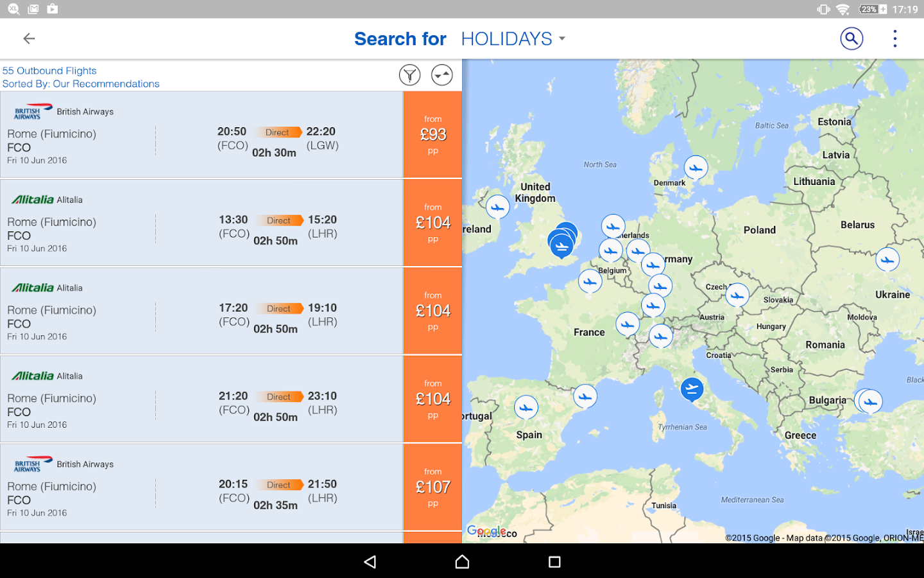
Task: Click the Google logo on the map
Action: (x=486, y=531)
